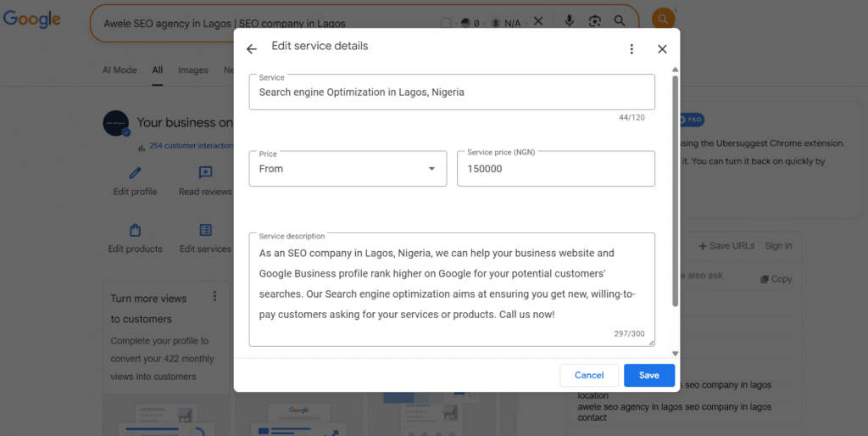
Task: Click the Cancel button
Action: point(589,375)
